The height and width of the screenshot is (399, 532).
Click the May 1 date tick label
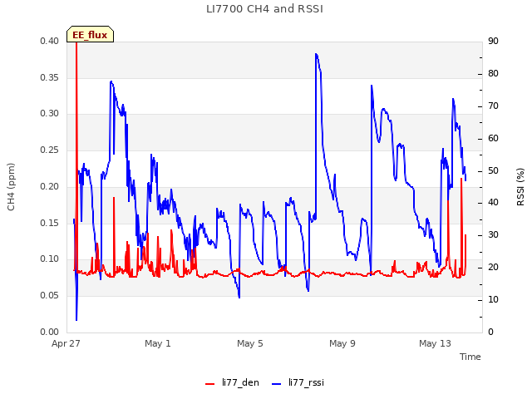(158, 343)
